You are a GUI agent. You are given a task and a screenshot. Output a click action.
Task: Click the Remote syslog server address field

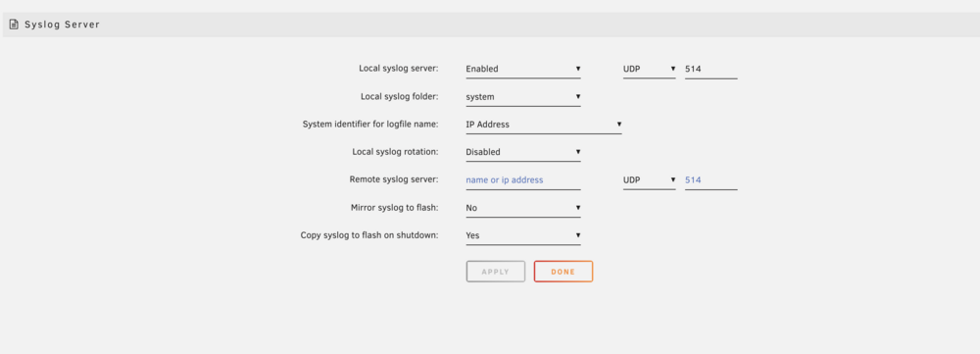click(x=523, y=179)
